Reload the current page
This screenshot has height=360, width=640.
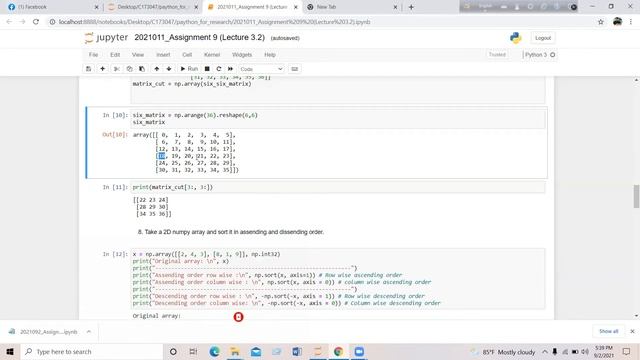tap(36, 22)
